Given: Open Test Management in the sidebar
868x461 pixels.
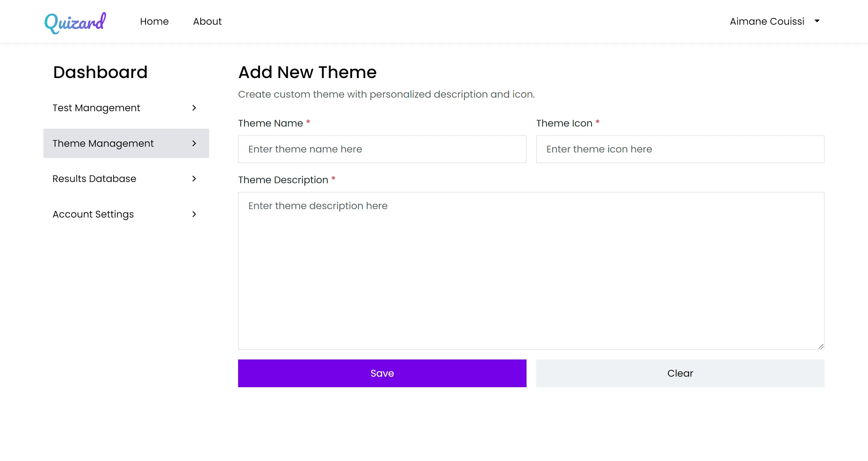Looking at the screenshot, I should (126, 108).
